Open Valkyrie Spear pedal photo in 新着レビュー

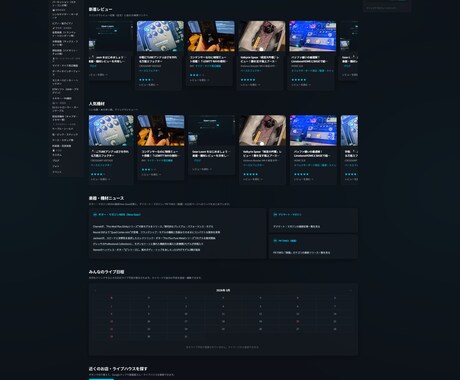pos(262,36)
